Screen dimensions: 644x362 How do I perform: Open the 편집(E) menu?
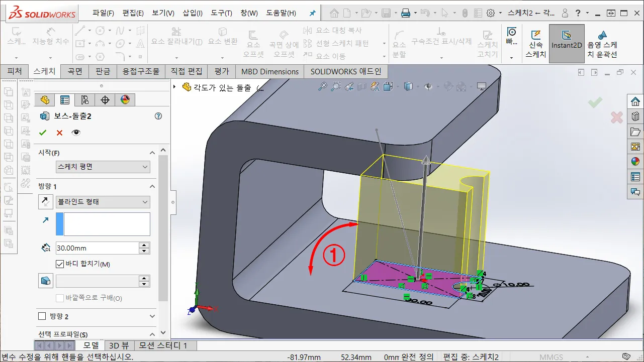(x=133, y=13)
